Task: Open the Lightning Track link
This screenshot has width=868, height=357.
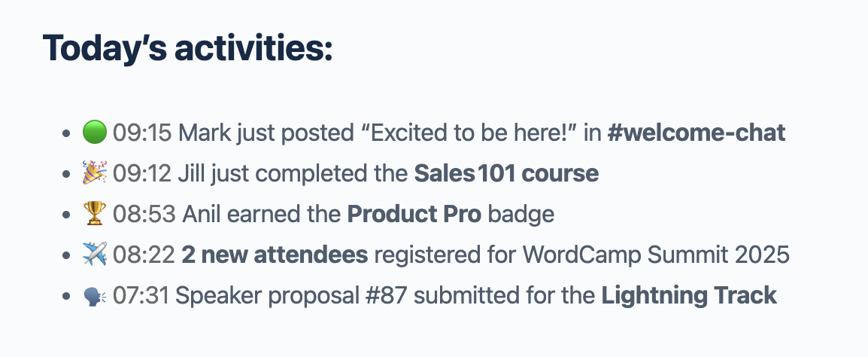Action: (x=688, y=296)
